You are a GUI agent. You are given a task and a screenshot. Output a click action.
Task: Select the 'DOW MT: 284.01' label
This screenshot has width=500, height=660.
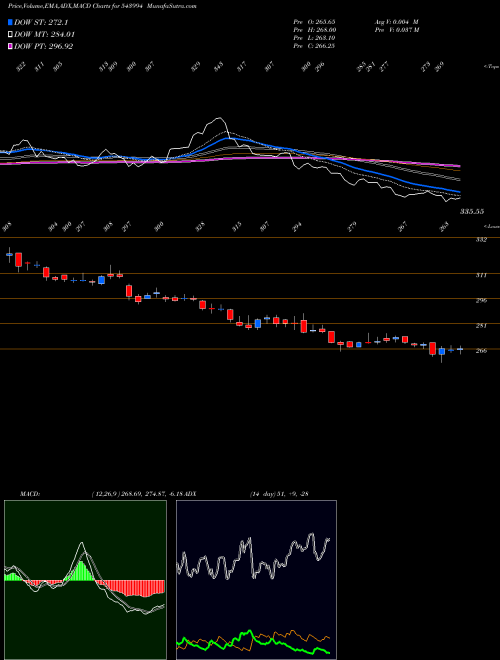[x=45, y=35]
